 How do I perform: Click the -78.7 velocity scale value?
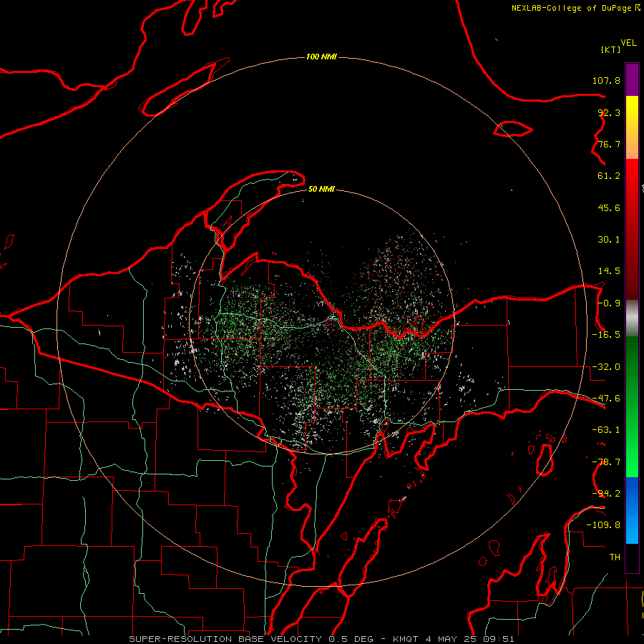[606, 462]
